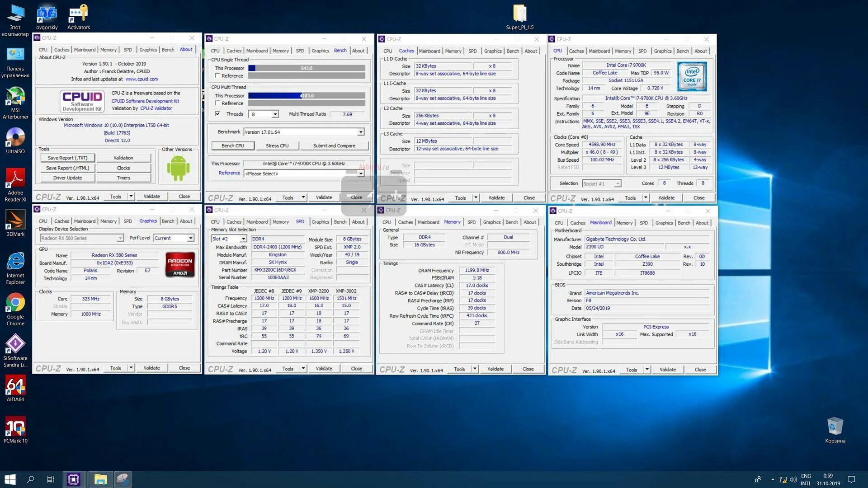Click the taskbar clock showing 0:59
The height and width of the screenshot is (488, 868).
tap(828, 476)
